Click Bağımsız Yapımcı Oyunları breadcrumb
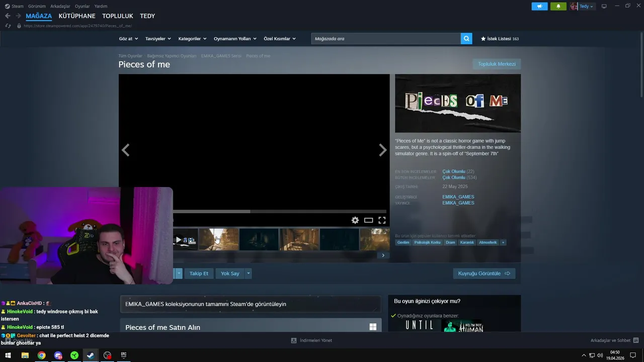Viewport: 644px width, 362px height. (172, 56)
